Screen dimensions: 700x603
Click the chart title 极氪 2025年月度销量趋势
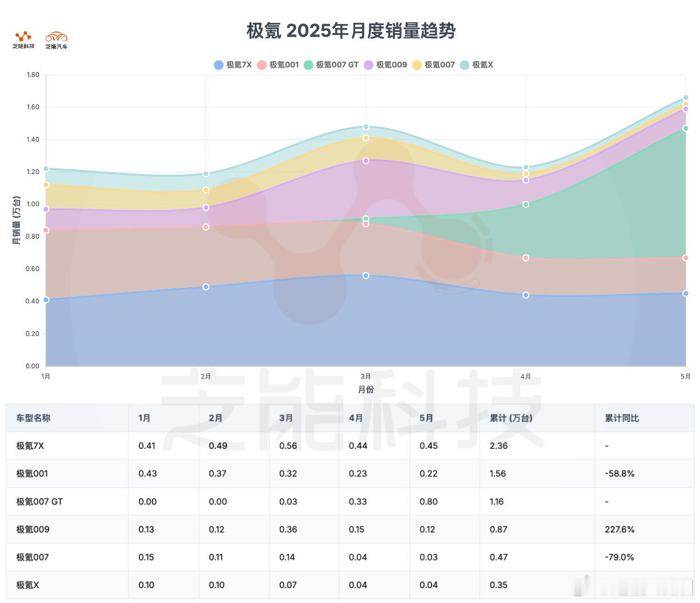click(351, 30)
